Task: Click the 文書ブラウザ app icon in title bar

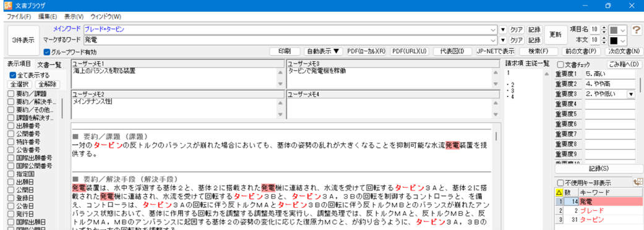Action: pyautogui.click(x=8, y=6)
